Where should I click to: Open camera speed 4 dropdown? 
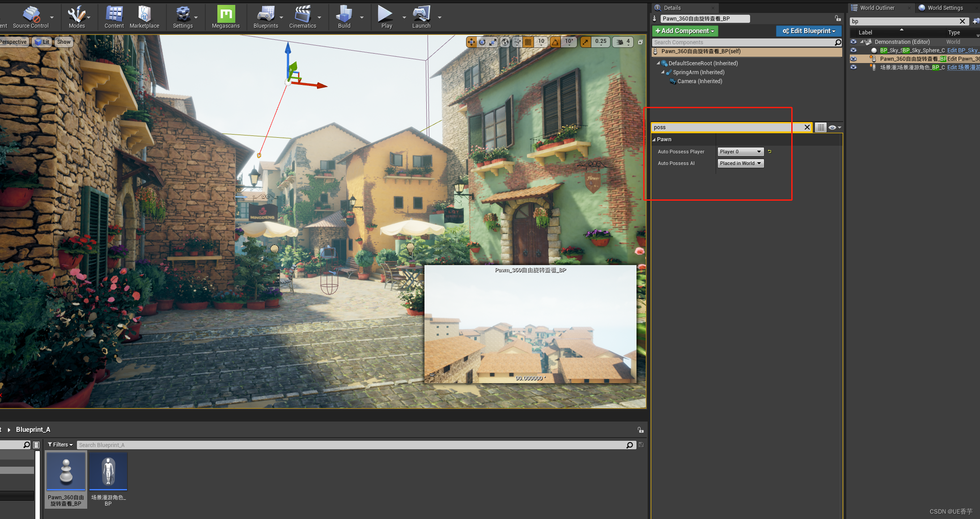(623, 42)
